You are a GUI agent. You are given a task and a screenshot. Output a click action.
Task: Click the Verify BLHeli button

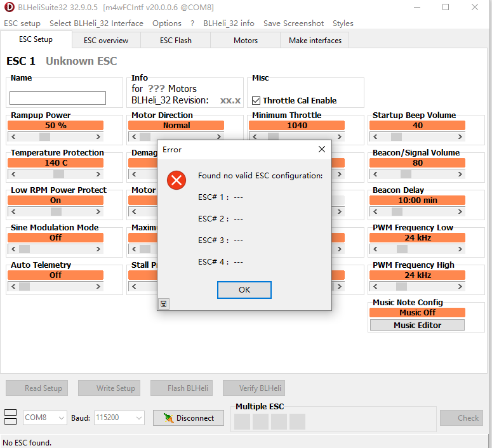click(x=254, y=388)
